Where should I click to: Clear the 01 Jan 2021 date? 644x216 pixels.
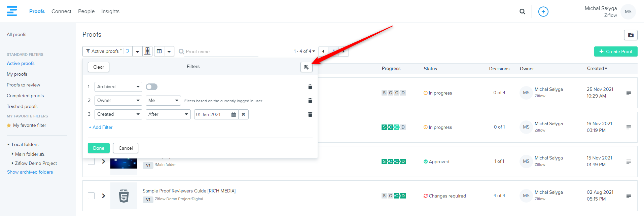tap(243, 114)
